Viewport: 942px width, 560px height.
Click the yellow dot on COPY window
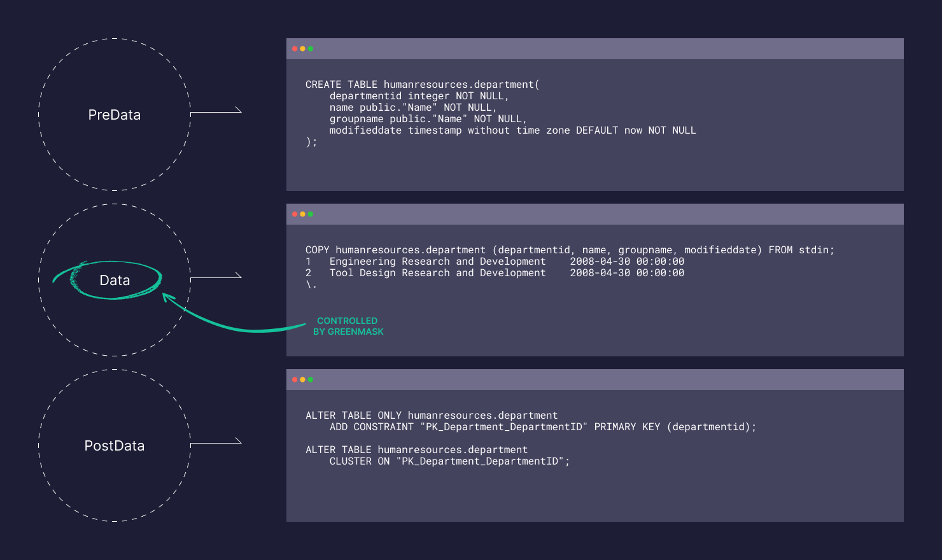click(302, 214)
